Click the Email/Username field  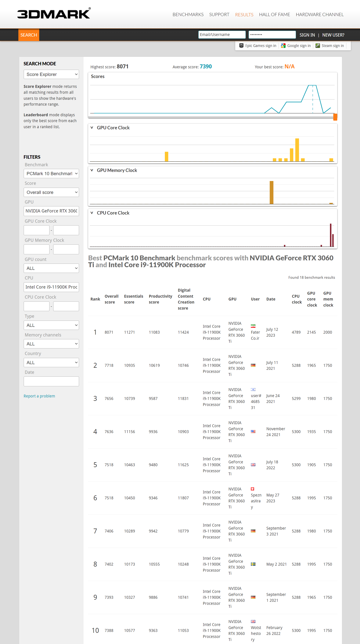coord(222,34)
